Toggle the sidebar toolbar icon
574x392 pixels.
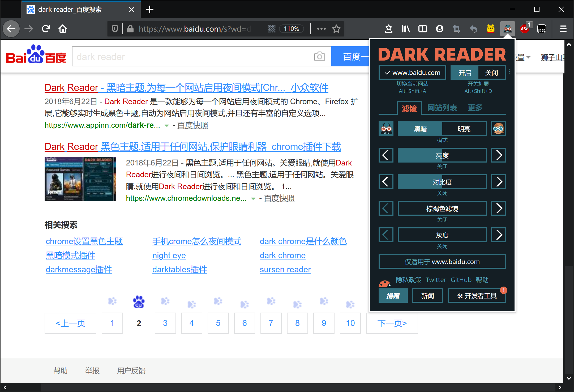coord(423,29)
